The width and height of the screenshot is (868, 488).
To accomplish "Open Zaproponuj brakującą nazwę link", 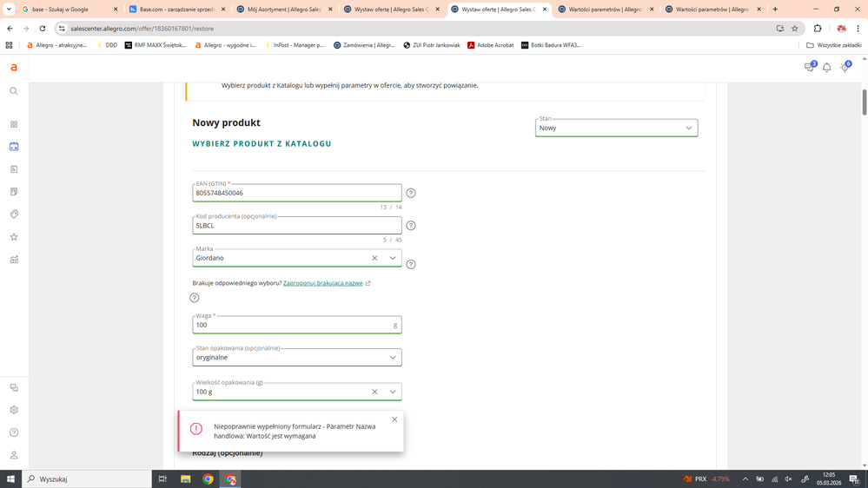I will [322, 283].
